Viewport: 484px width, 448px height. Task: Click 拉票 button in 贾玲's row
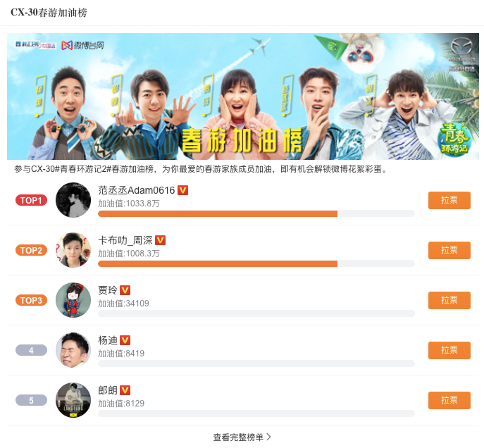pyautogui.click(x=449, y=300)
